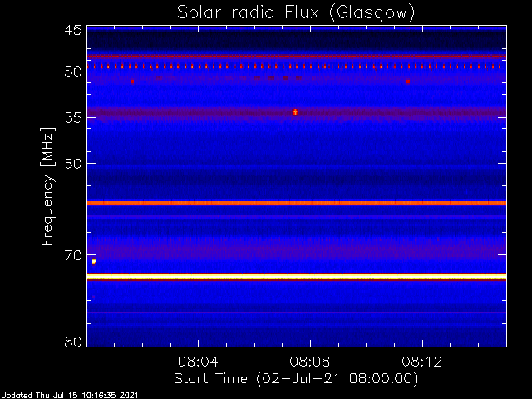Image resolution: width=532 pixels, height=399 pixels.
Task: Click the 08:12 time tick label
Action: point(421,362)
